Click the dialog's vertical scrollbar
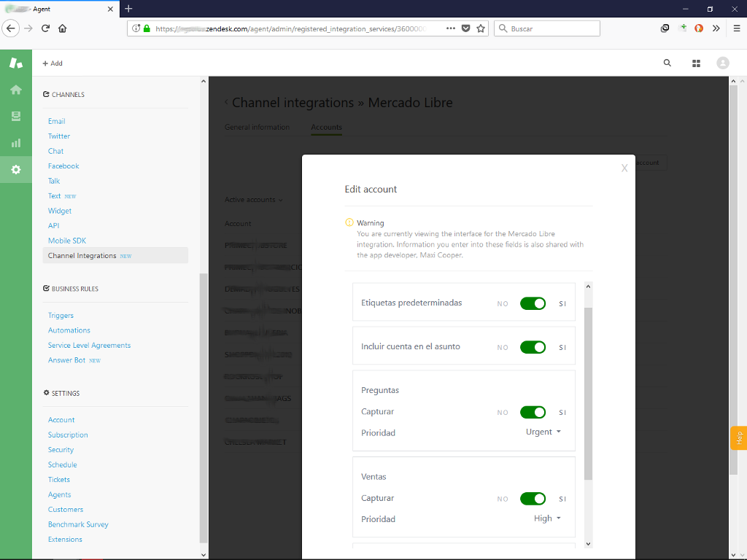This screenshot has height=560, width=747. pyautogui.click(x=588, y=394)
